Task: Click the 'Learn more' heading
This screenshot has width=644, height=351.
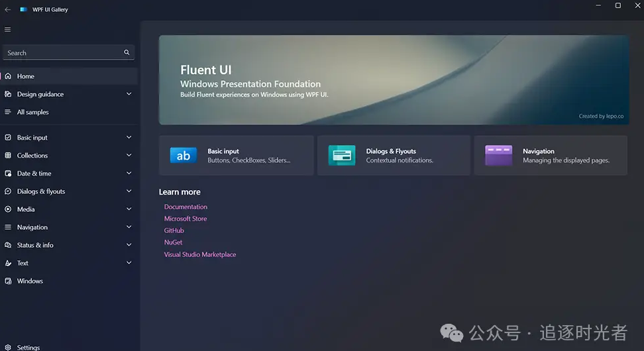Action: click(180, 191)
